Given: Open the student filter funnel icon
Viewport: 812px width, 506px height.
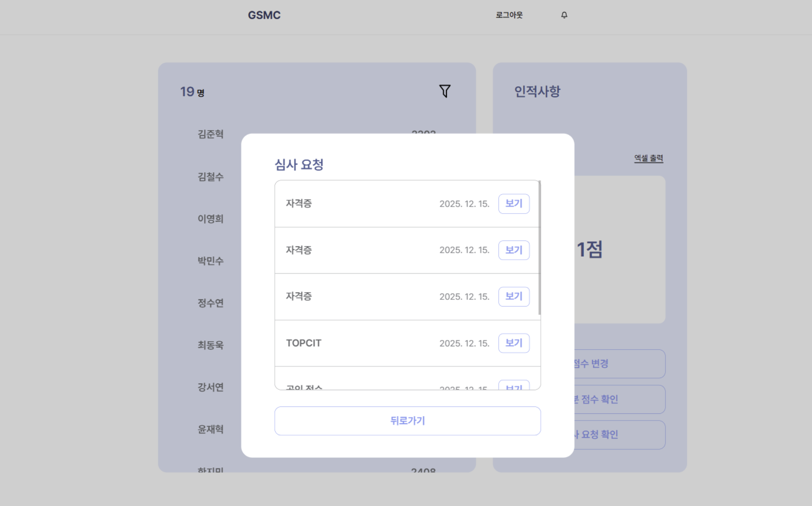Looking at the screenshot, I should (x=445, y=91).
